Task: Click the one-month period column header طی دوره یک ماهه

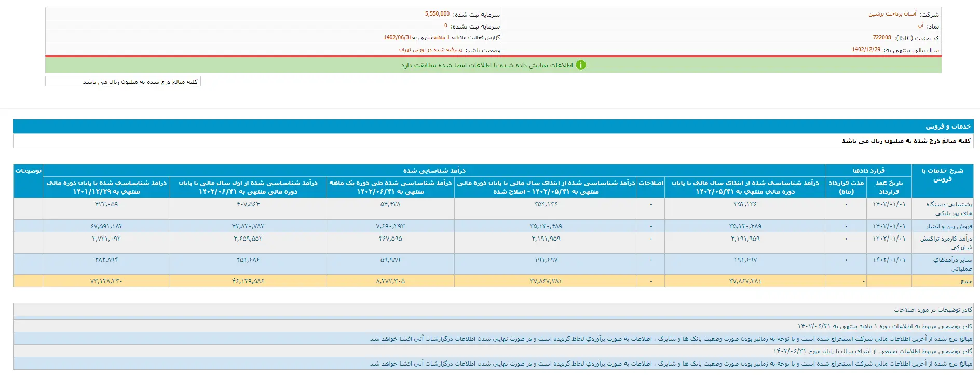Action: pos(390,187)
